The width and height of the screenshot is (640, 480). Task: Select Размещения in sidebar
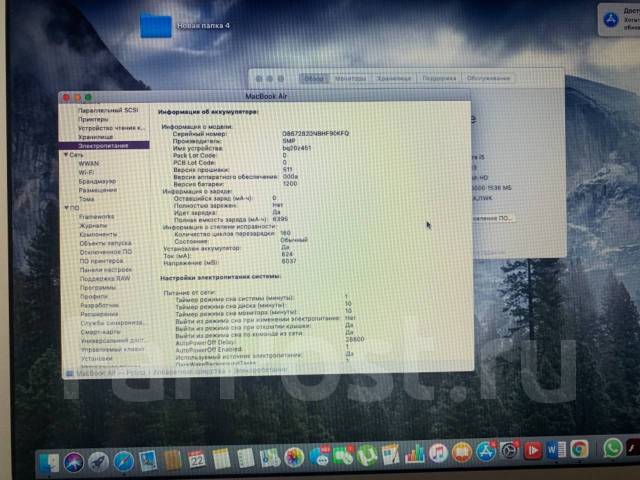click(98, 190)
